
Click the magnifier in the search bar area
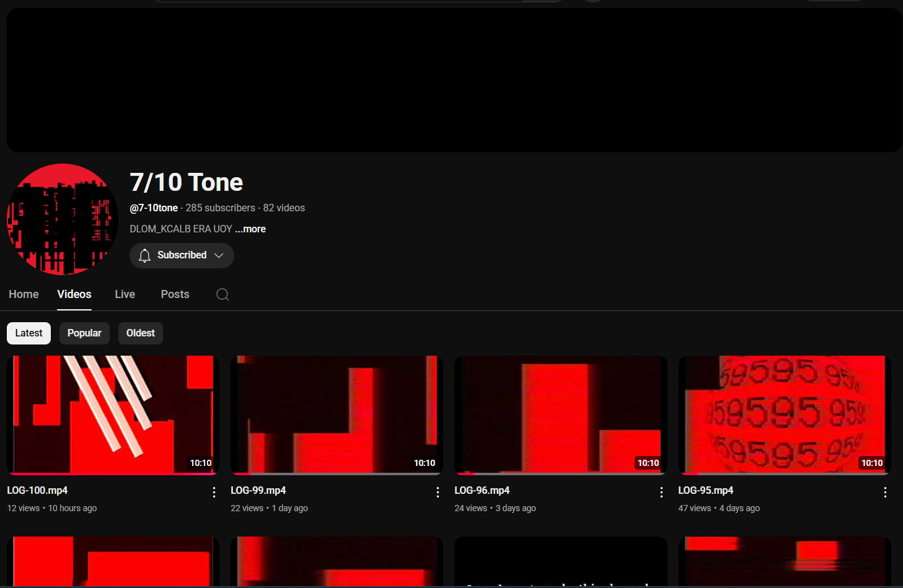coord(544,1)
